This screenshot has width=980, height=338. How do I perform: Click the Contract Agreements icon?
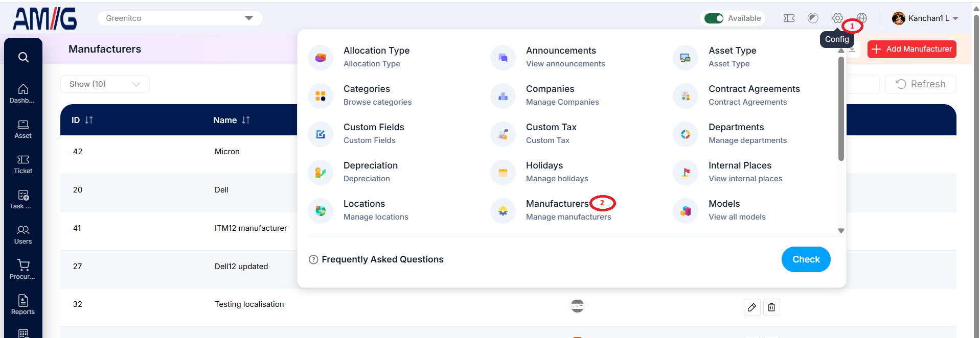pyautogui.click(x=686, y=96)
